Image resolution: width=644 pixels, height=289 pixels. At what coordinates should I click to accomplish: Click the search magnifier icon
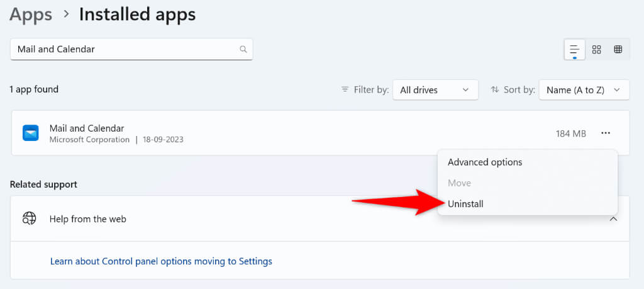tap(243, 49)
